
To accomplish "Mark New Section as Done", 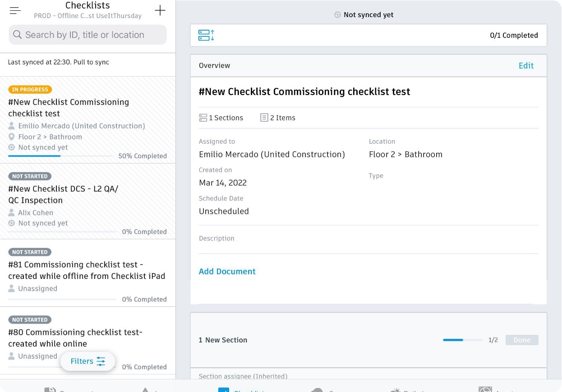I will coord(522,340).
